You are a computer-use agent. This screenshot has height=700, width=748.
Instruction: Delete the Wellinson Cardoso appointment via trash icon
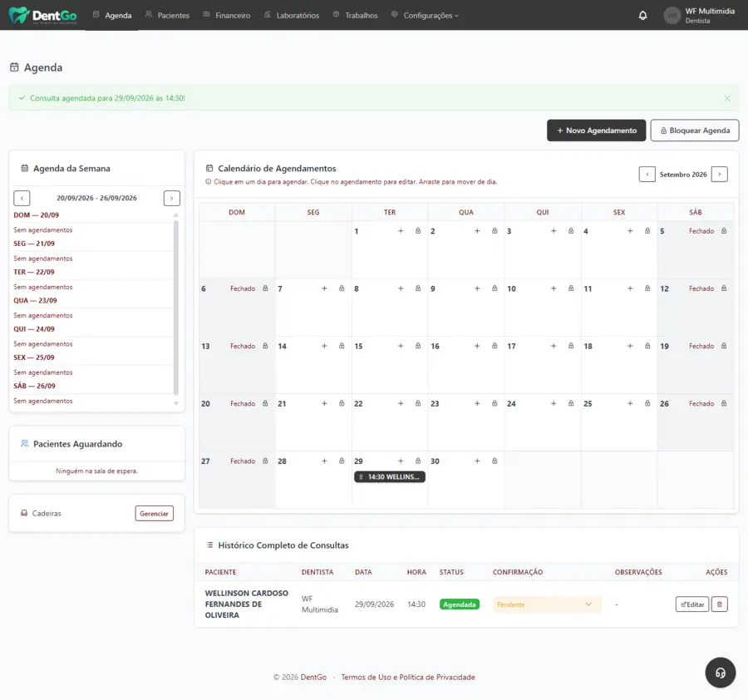pyautogui.click(x=720, y=604)
